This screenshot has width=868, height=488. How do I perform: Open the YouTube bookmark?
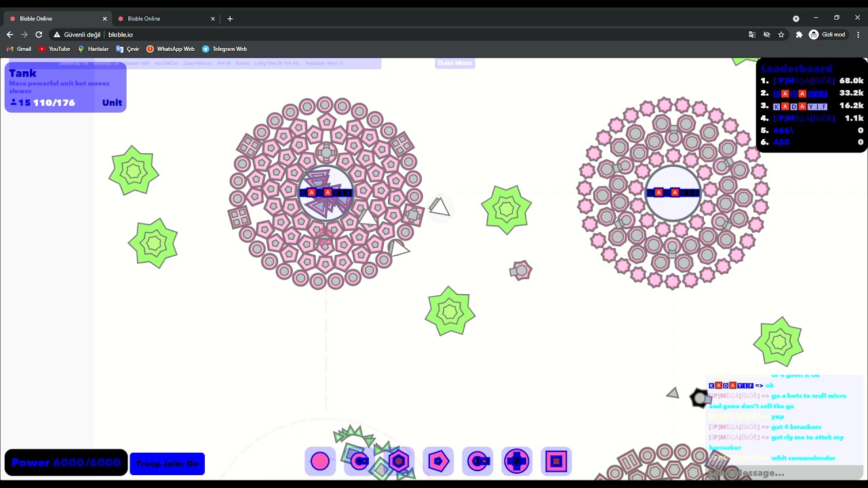[54, 49]
